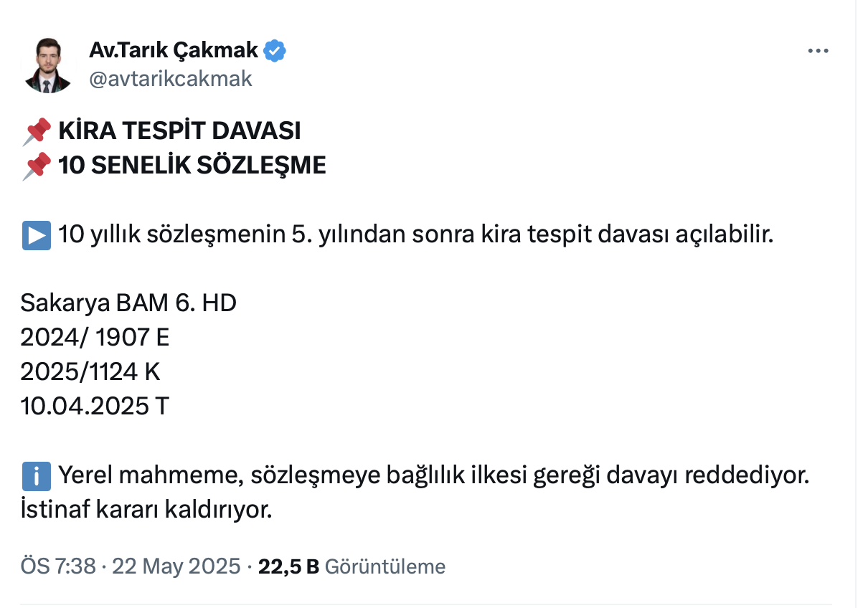Click the 2025/1124 K decision number
This screenshot has height=608, width=868.
[90, 372]
